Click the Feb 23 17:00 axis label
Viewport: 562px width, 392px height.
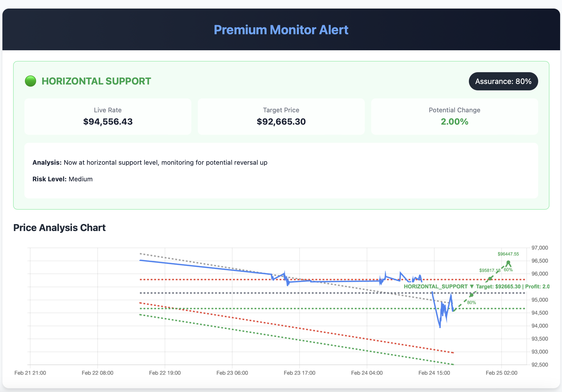[x=299, y=373]
